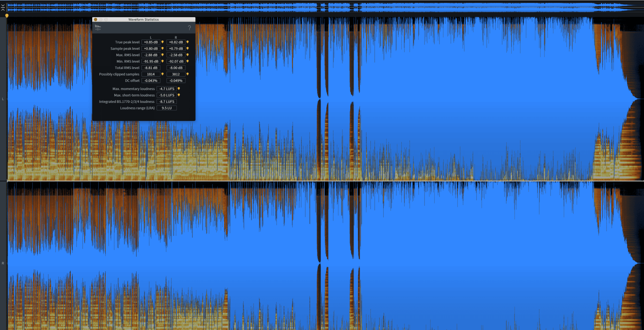This screenshot has height=330, width=644.
Task: Toggle the L channel selector on left edge
Action: pos(3,99)
